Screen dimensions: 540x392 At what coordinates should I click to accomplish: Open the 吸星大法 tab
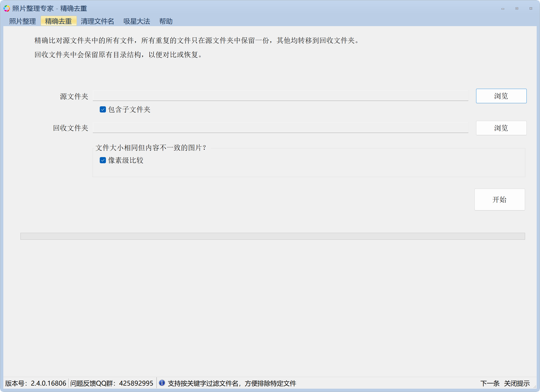(x=137, y=21)
